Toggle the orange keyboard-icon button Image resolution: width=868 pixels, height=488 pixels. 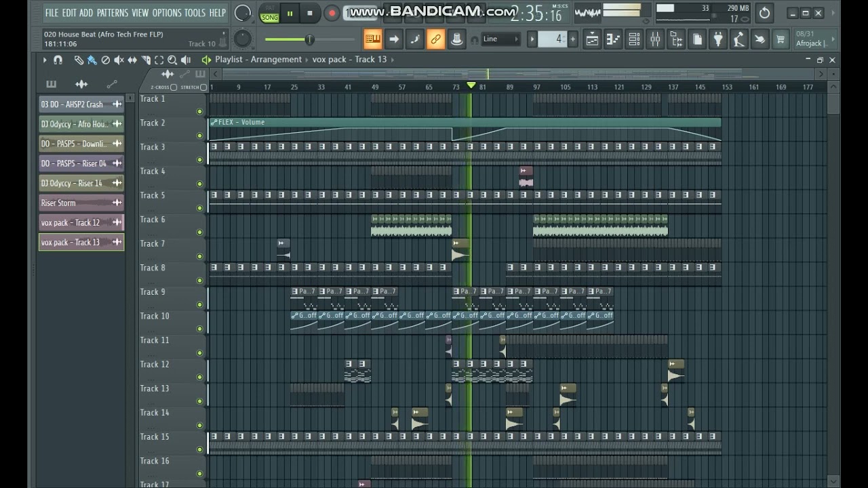(372, 39)
